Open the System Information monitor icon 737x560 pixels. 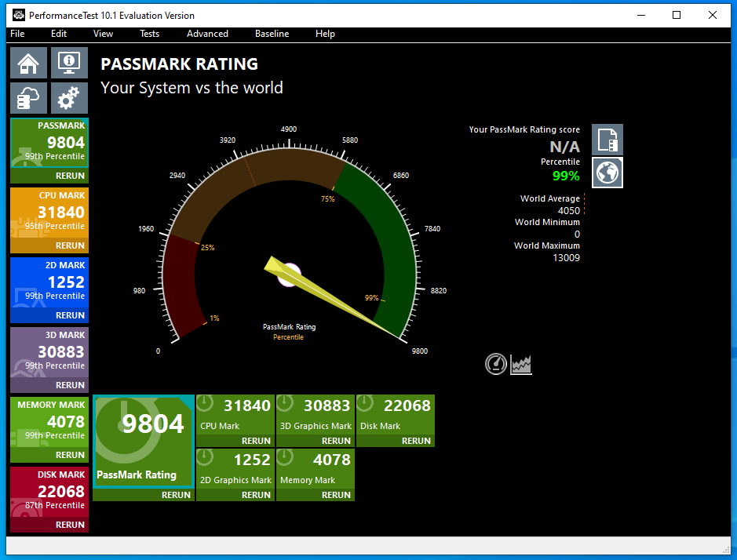pos(69,63)
